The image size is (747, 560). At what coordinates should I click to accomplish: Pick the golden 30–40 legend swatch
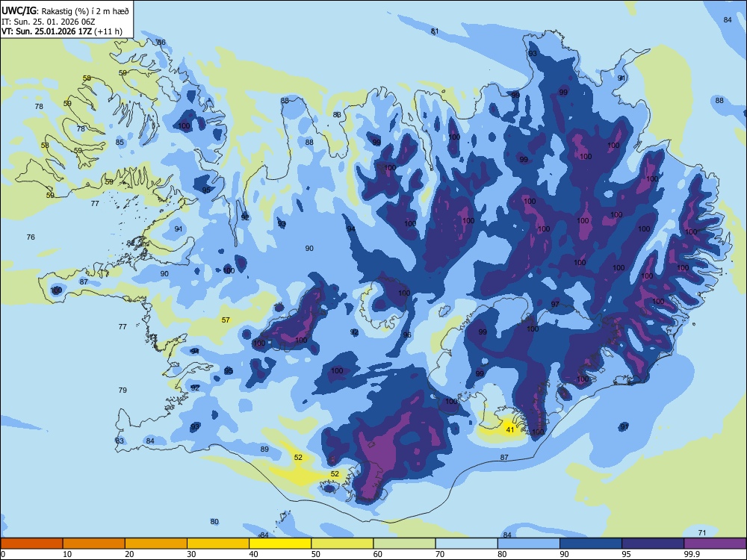[x=218, y=544]
